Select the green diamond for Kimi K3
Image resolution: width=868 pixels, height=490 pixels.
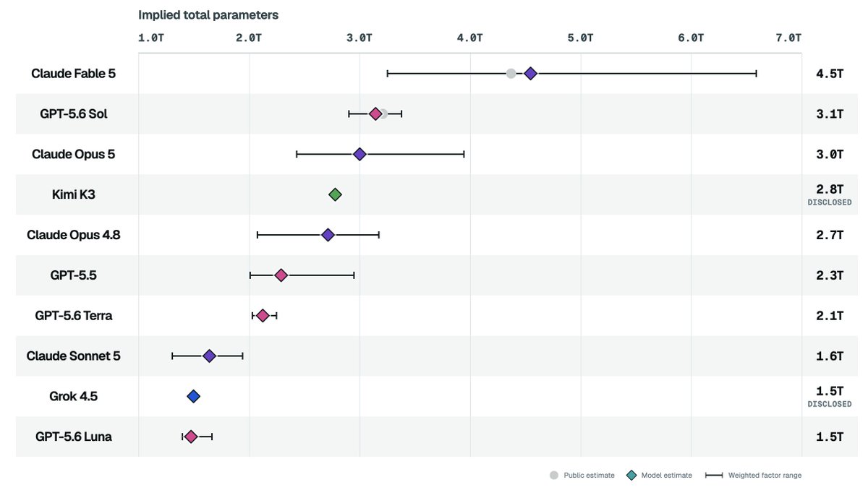[x=335, y=194]
